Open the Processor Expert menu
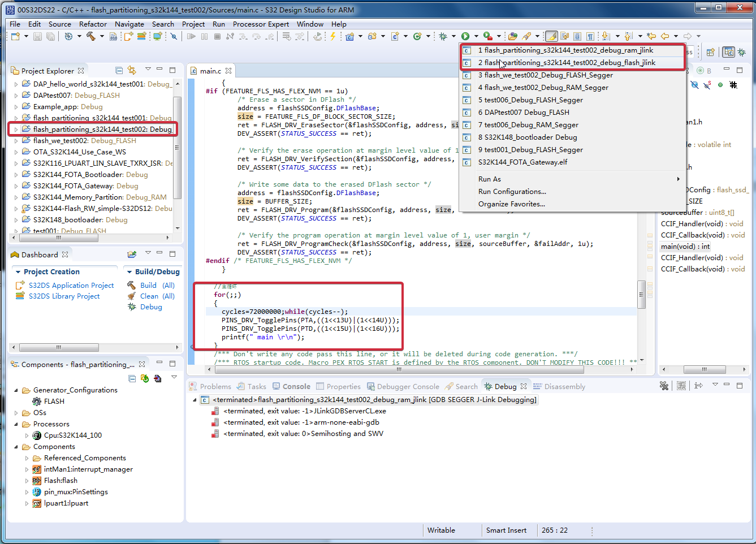The height and width of the screenshot is (544, 756). 261,24
